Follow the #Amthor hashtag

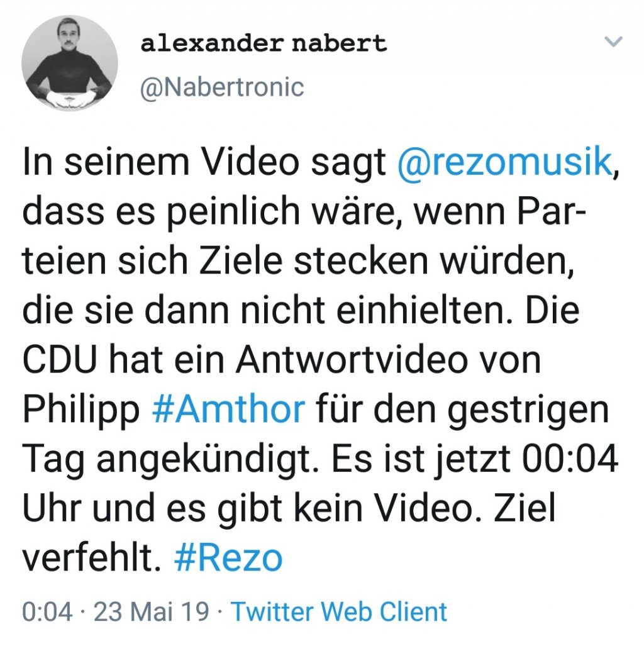coord(229,409)
